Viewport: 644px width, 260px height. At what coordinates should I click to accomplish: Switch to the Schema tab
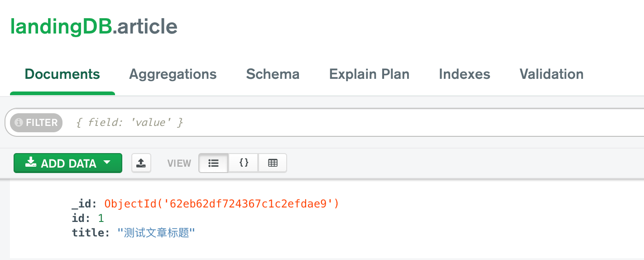pyautogui.click(x=273, y=74)
